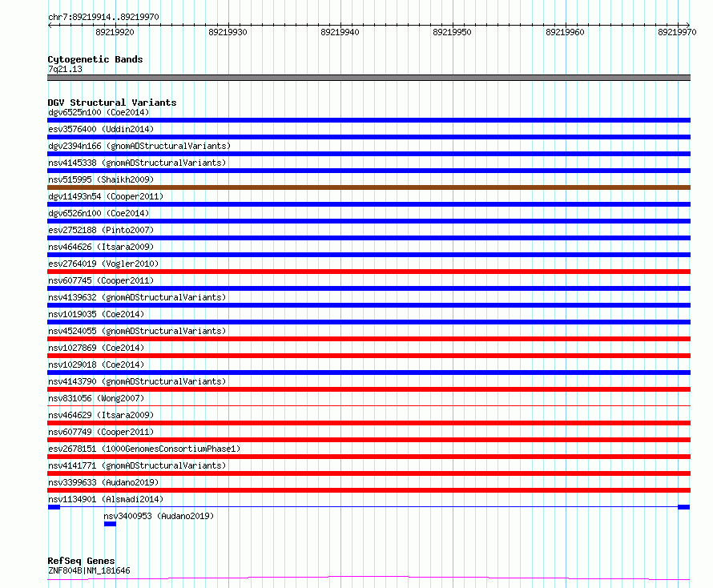Viewport: 713px width, 588px height.
Task: Click nsv1029018 (Coe2014) label
Action: point(96,364)
